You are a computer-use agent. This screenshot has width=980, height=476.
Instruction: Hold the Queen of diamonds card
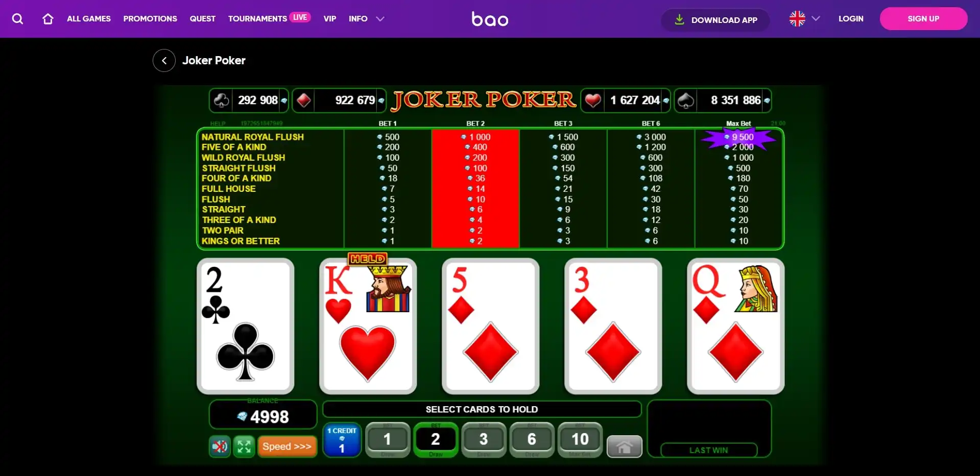(735, 326)
